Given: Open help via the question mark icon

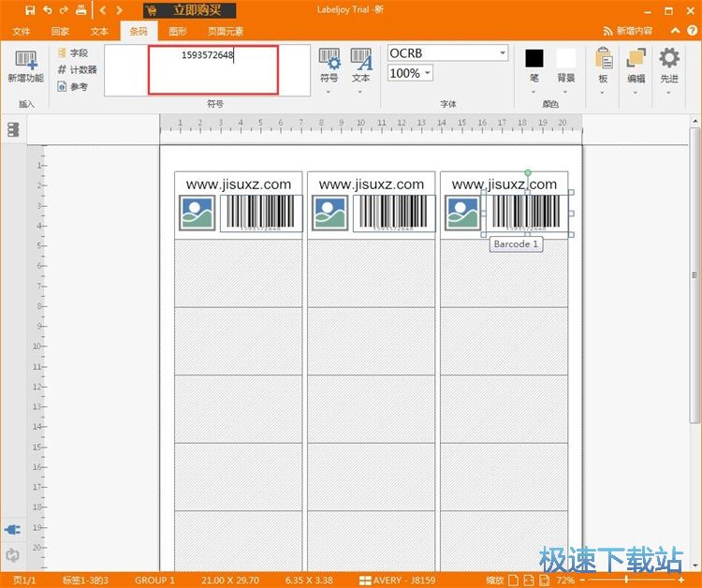Looking at the screenshot, I should [692, 31].
